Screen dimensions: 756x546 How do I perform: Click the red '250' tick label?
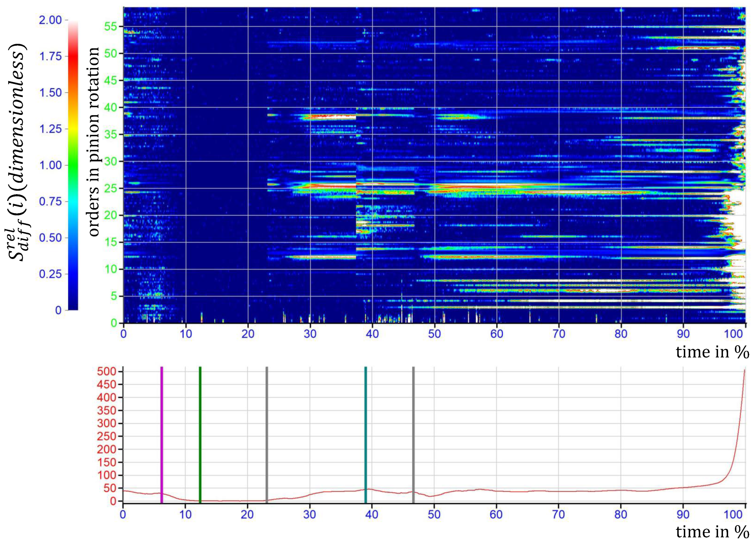(107, 437)
